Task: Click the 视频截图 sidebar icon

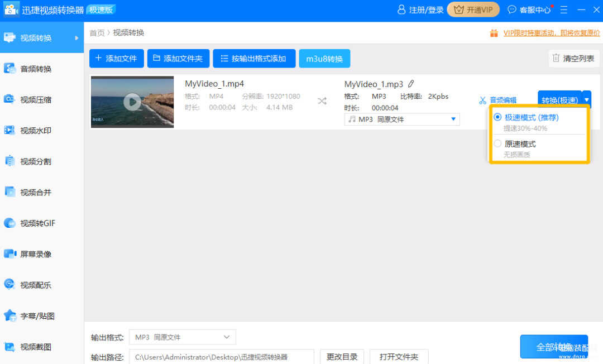Action: coord(9,347)
